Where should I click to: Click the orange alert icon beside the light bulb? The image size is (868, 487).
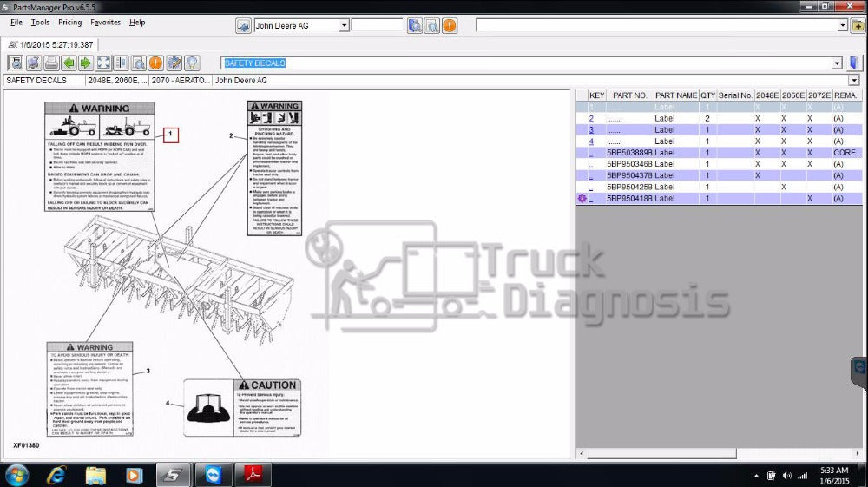click(x=155, y=63)
